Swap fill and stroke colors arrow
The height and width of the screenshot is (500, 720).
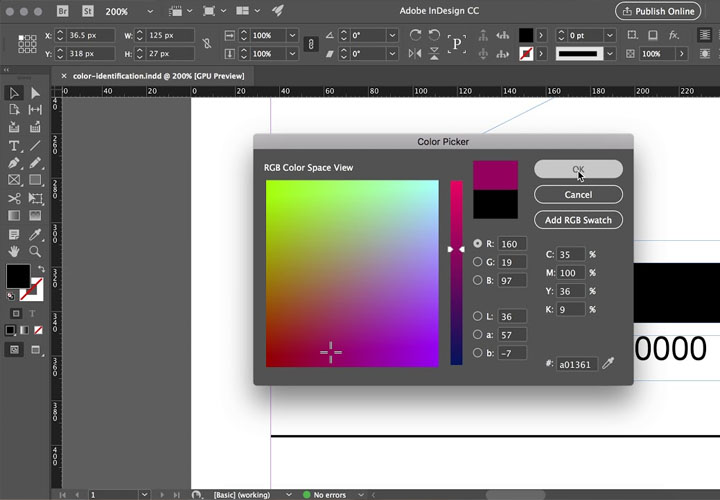[x=41, y=269]
